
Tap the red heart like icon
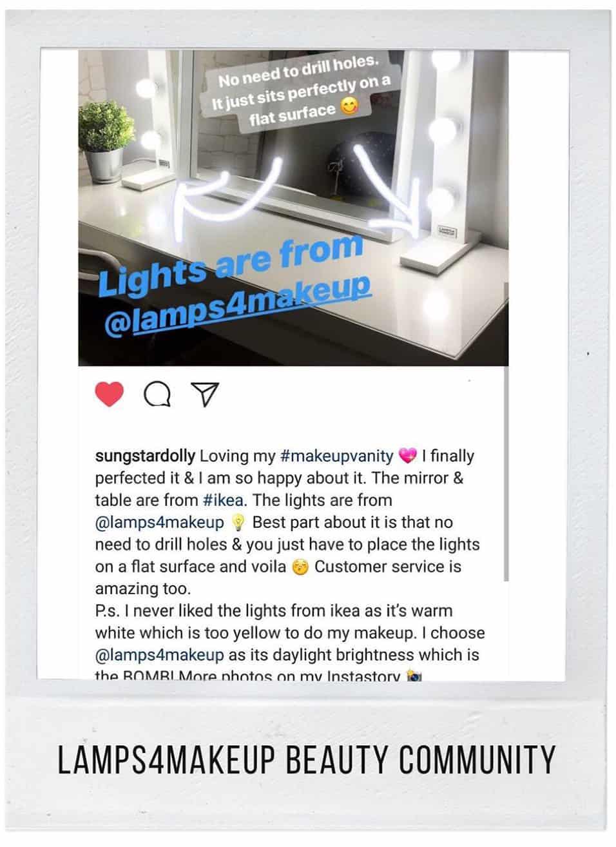point(110,394)
